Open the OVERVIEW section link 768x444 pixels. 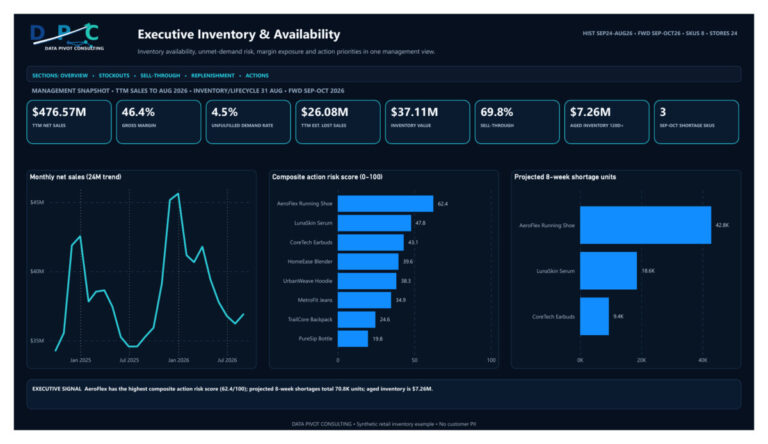click(74, 75)
